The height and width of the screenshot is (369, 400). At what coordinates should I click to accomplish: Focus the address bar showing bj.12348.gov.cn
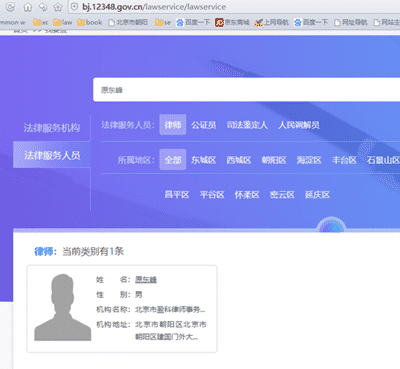pos(233,7)
